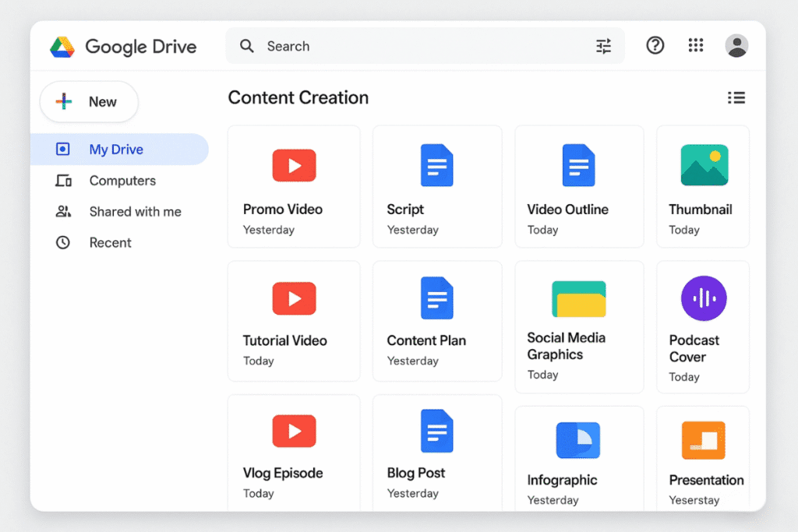Open the Script document

tap(437, 185)
